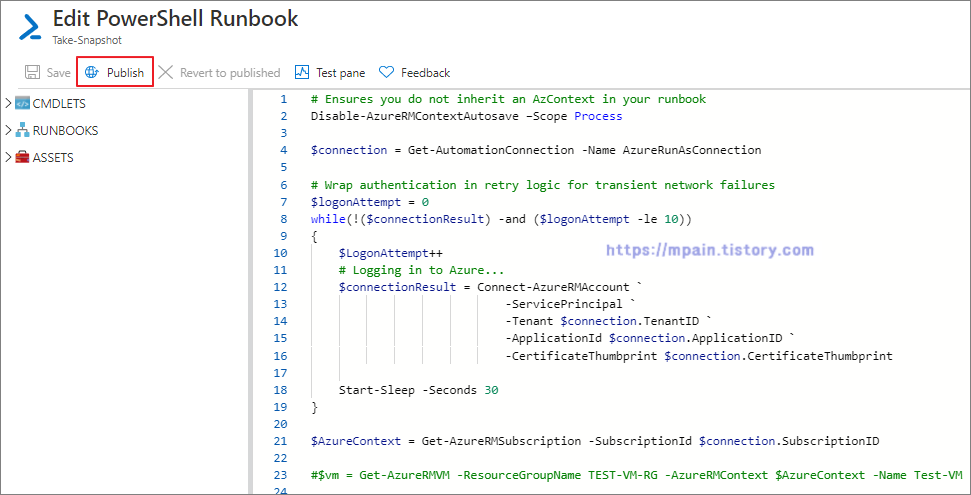Expand the RUNBOOKS tree node
Screen dimensions: 971x495
(x=8, y=131)
